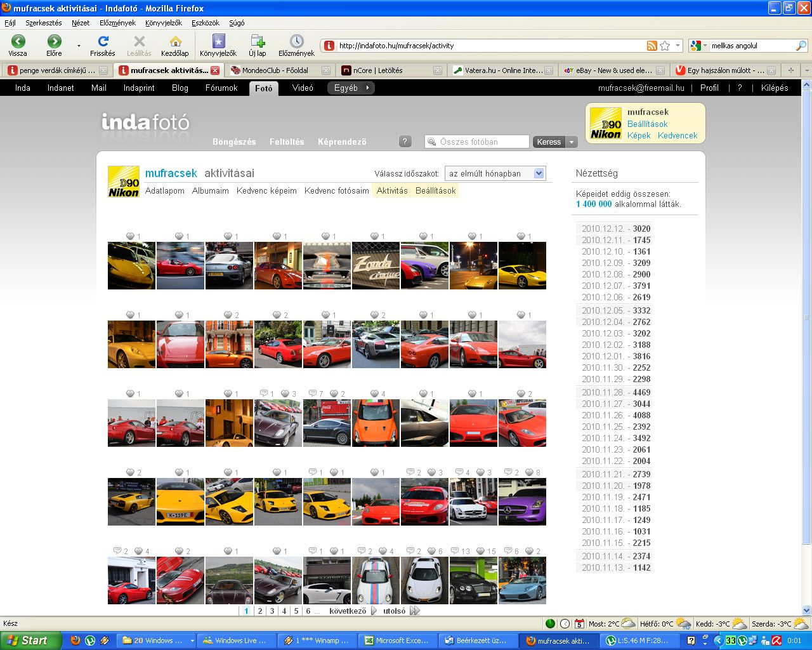Image resolution: width=812 pixels, height=650 pixels.
Task: Click the RSS feed icon in address bar
Action: pyautogui.click(x=652, y=46)
